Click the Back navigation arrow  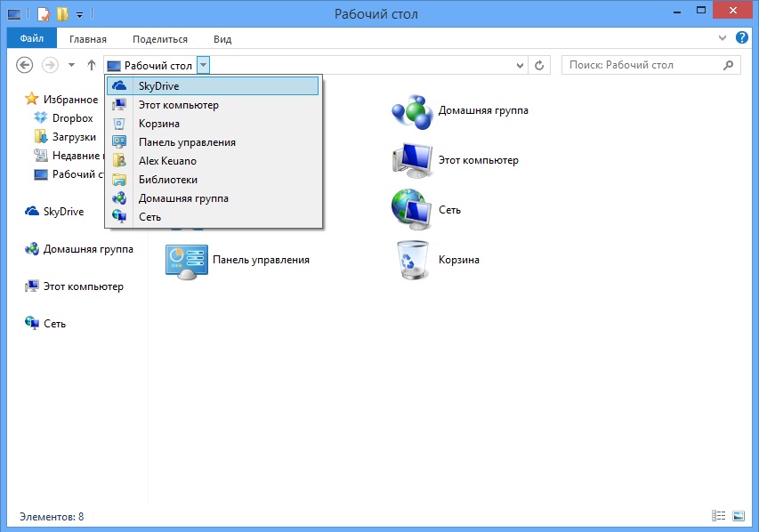[x=25, y=65]
